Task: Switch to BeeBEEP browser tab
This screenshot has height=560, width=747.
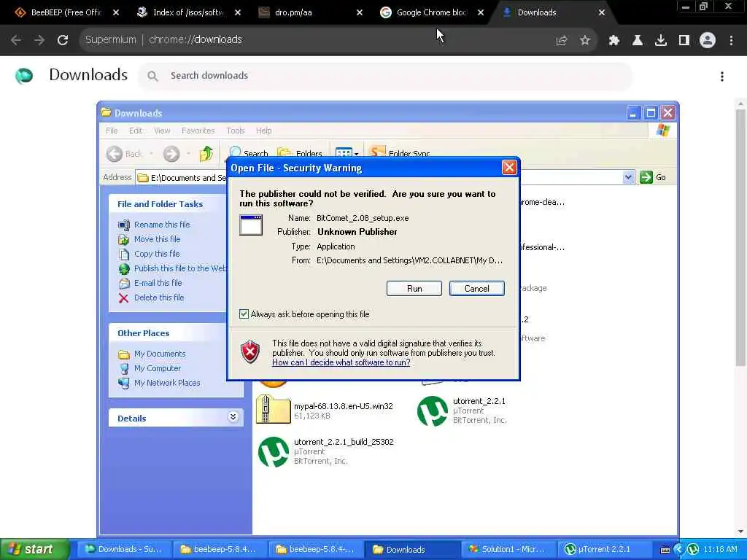Action: 66,12
